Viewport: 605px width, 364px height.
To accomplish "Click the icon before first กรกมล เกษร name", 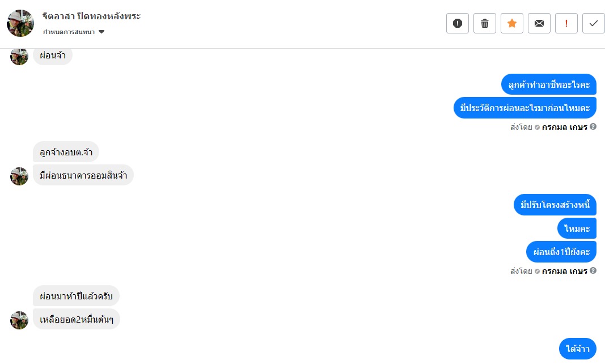I will (537, 127).
